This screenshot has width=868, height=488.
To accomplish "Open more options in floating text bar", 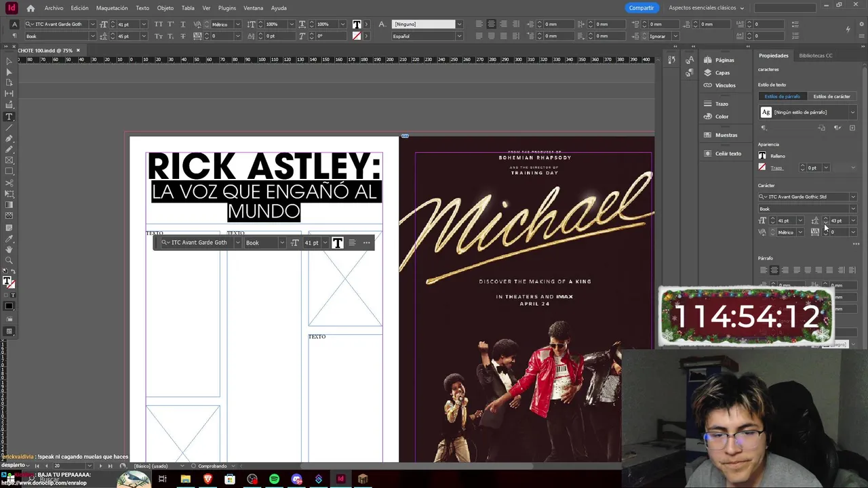I will (366, 243).
